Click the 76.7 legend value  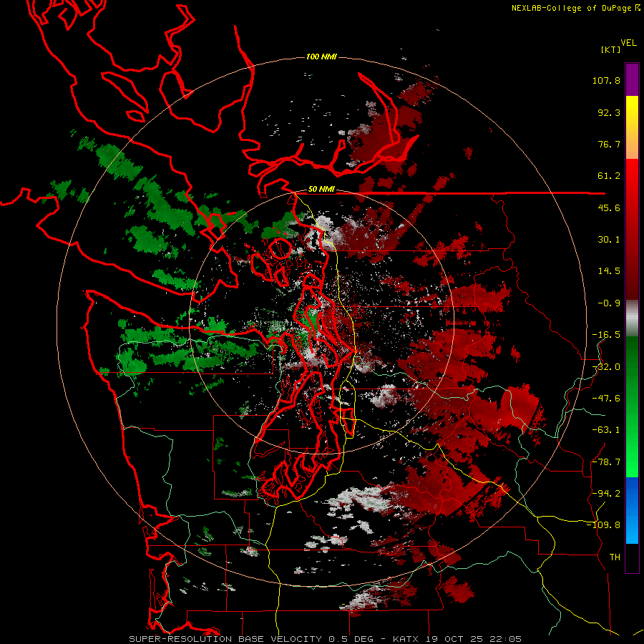coord(609,144)
